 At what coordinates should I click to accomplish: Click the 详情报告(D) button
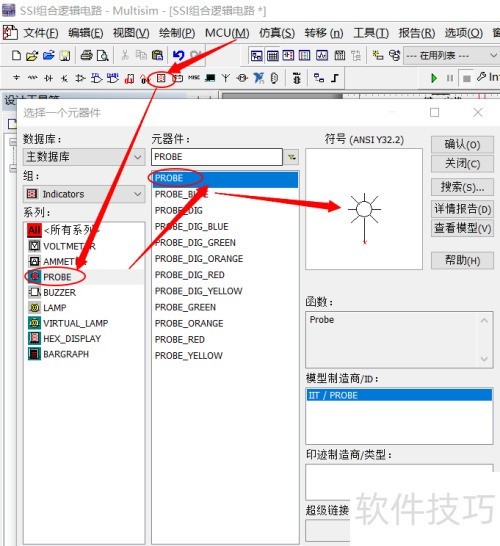pos(462,209)
